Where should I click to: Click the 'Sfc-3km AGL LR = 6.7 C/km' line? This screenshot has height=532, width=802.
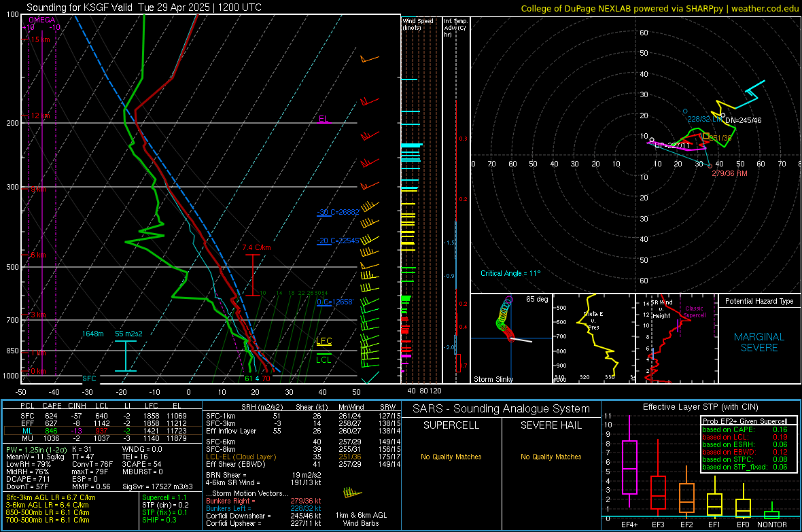51,497
